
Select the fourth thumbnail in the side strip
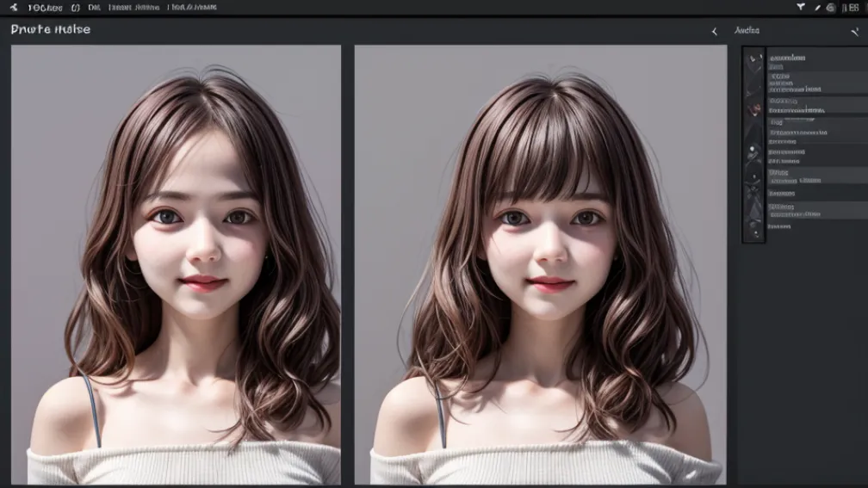[x=753, y=156]
